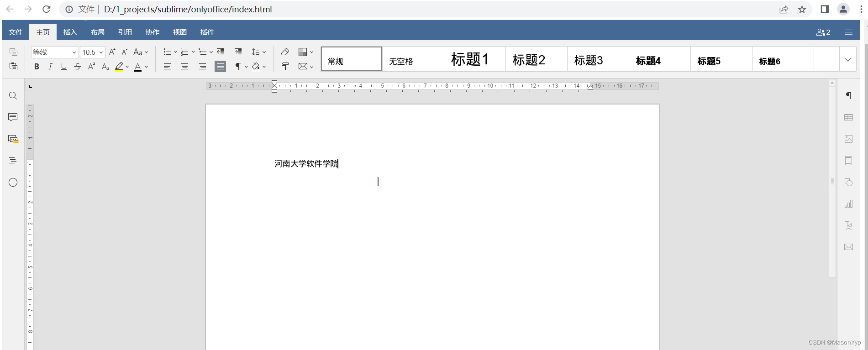The height and width of the screenshot is (350, 868).
Task: Open the 文件 menu tab
Action: click(x=16, y=32)
